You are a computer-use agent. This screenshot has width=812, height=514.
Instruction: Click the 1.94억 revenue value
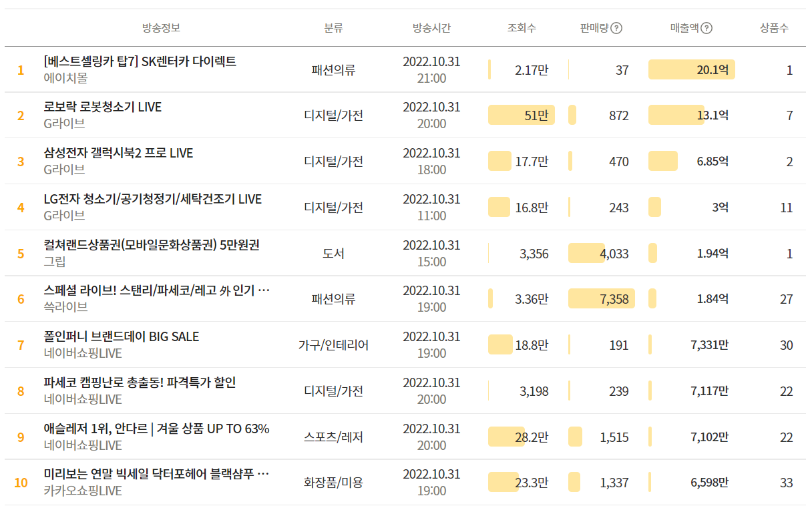coord(713,253)
